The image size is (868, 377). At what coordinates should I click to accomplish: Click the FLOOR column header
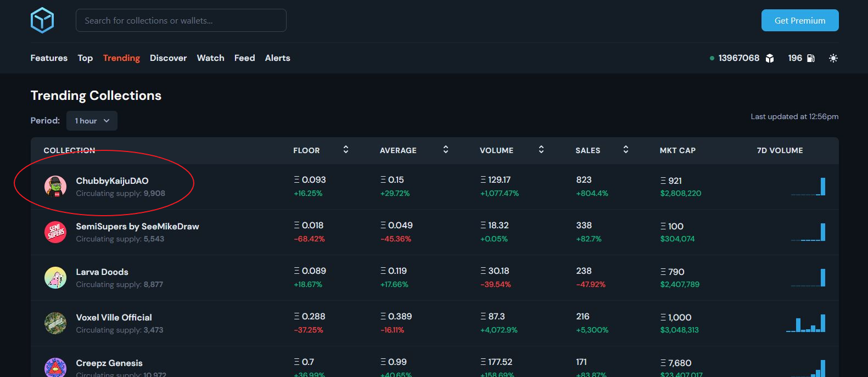(306, 150)
